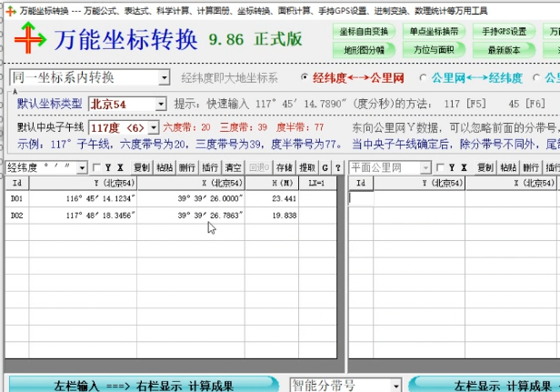Click left pane 清空 (clear) button
The width and height of the screenshot is (560, 392).
233,167
